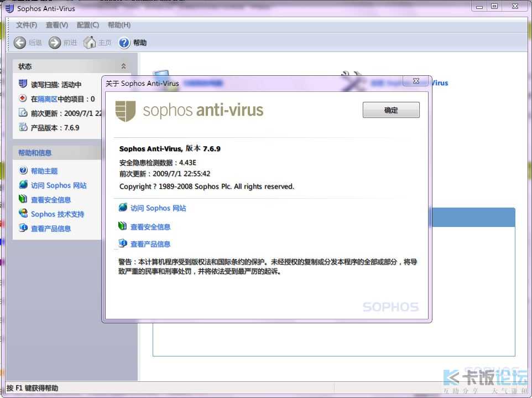Open the 配置(C) menu
Viewport: 532px width, 398px height.
point(88,25)
